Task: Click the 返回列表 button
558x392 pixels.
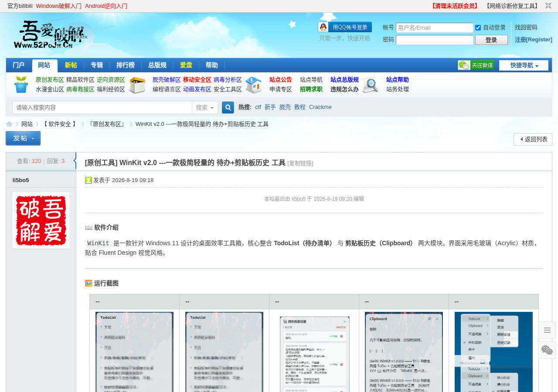Action: click(x=533, y=139)
